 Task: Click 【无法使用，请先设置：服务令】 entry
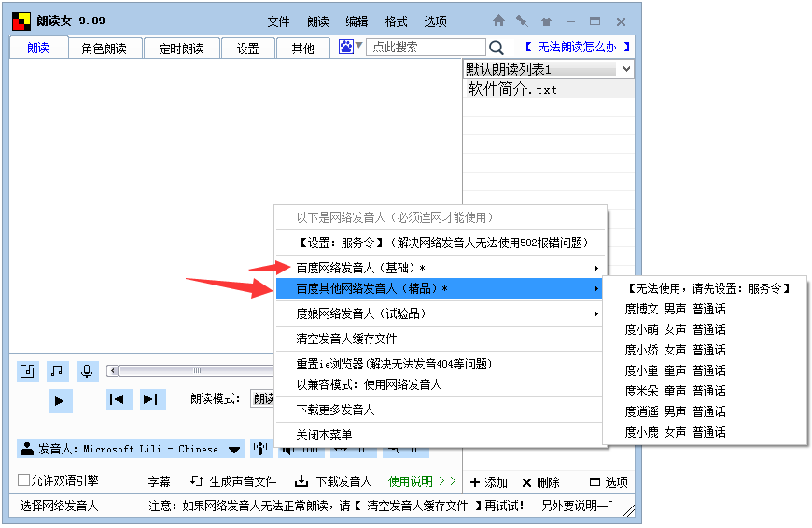(x=706, y=288)
